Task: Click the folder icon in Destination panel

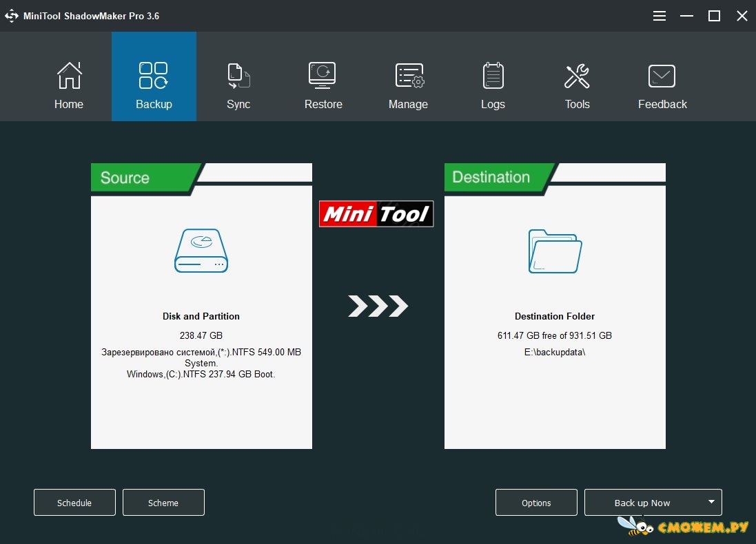Action: click(555, 251)
